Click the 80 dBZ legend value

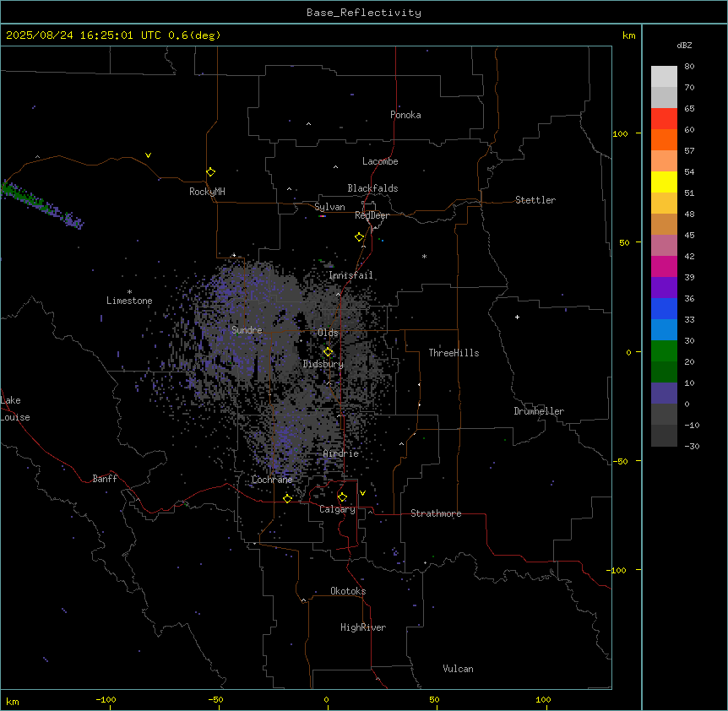click(689, 67)
